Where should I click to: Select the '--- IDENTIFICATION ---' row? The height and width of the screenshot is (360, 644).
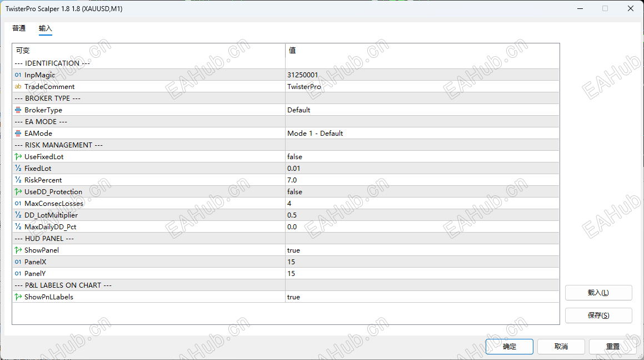pyautogui.click(x=286, y=63)
